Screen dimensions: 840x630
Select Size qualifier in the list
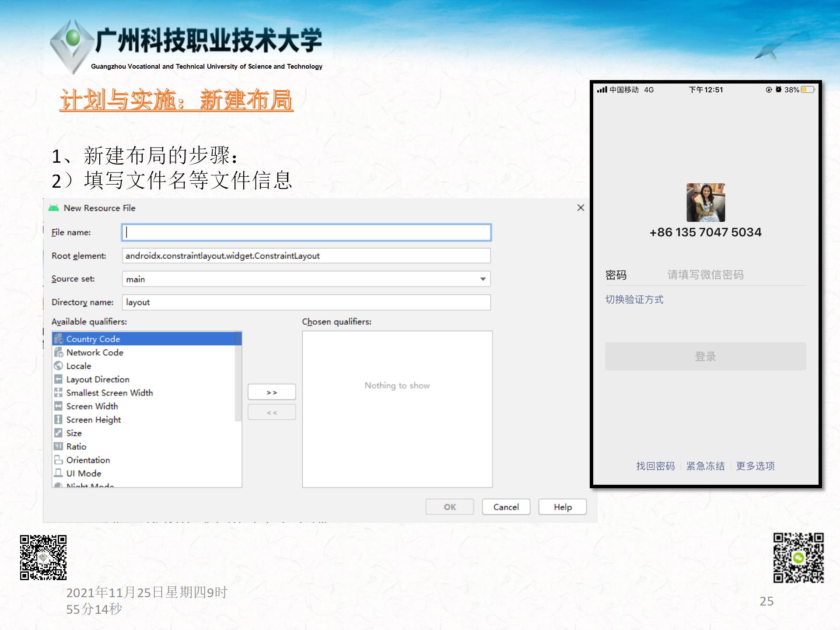pos(74,433)
